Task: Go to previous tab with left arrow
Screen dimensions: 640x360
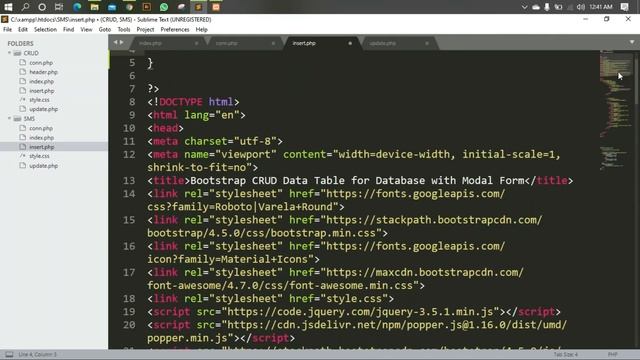Action: [x=116, y=42]
